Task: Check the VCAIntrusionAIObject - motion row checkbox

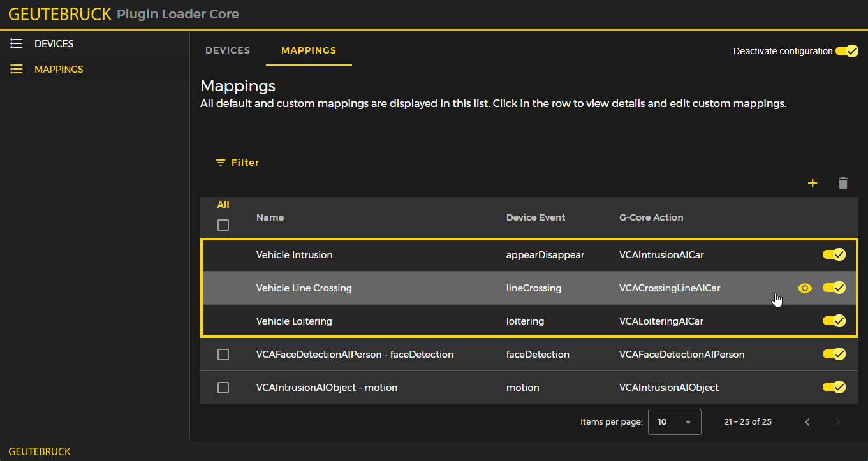Action: 223,387
